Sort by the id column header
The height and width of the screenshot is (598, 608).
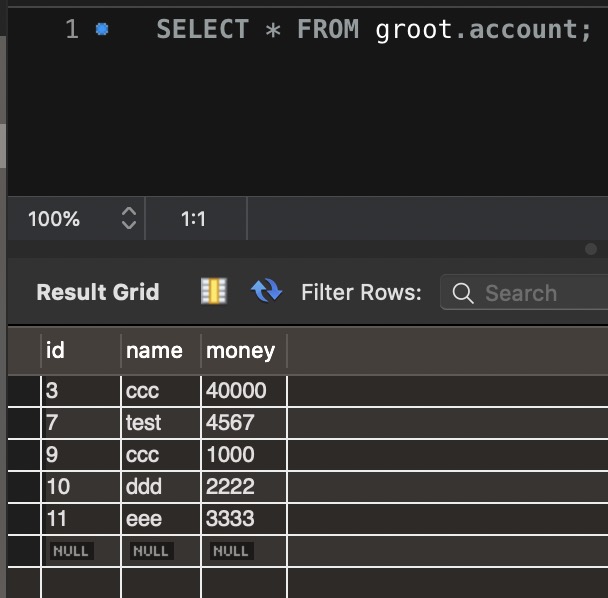[x=80, y=350]
